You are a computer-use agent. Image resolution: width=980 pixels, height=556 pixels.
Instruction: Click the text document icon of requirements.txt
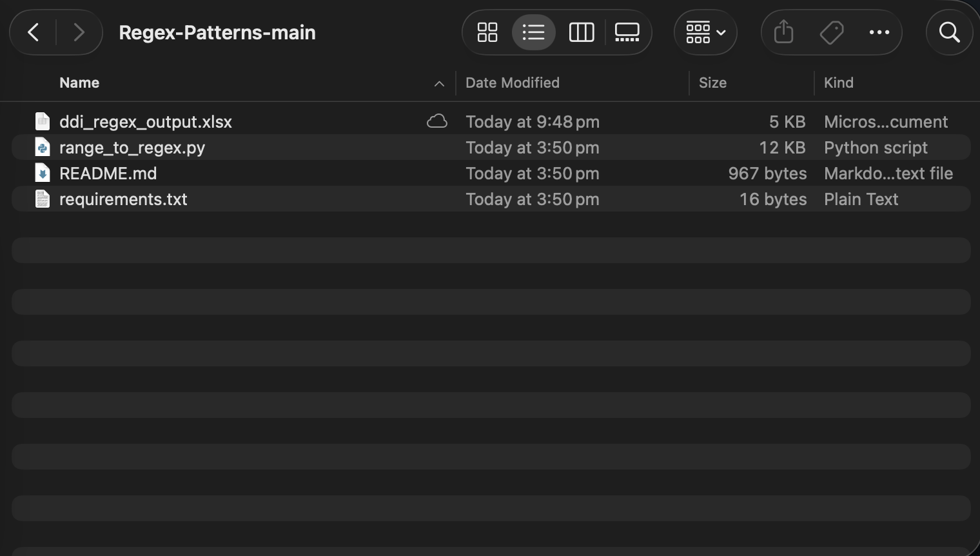click(43, 199)
